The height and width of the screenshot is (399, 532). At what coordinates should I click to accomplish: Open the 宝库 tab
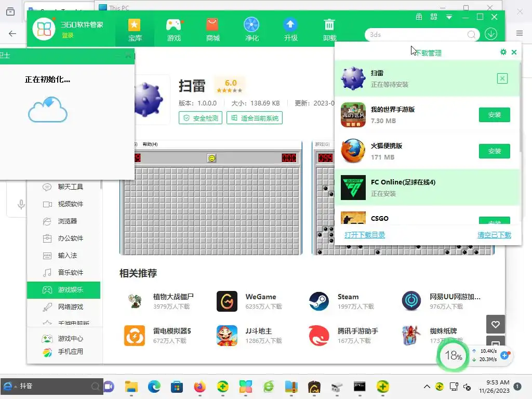click(135, 30)
